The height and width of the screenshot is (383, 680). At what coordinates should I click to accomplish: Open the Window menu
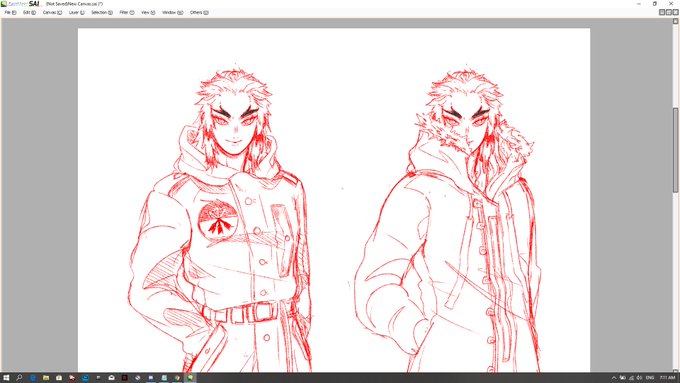pyautogui.click(x=172, y=13)
